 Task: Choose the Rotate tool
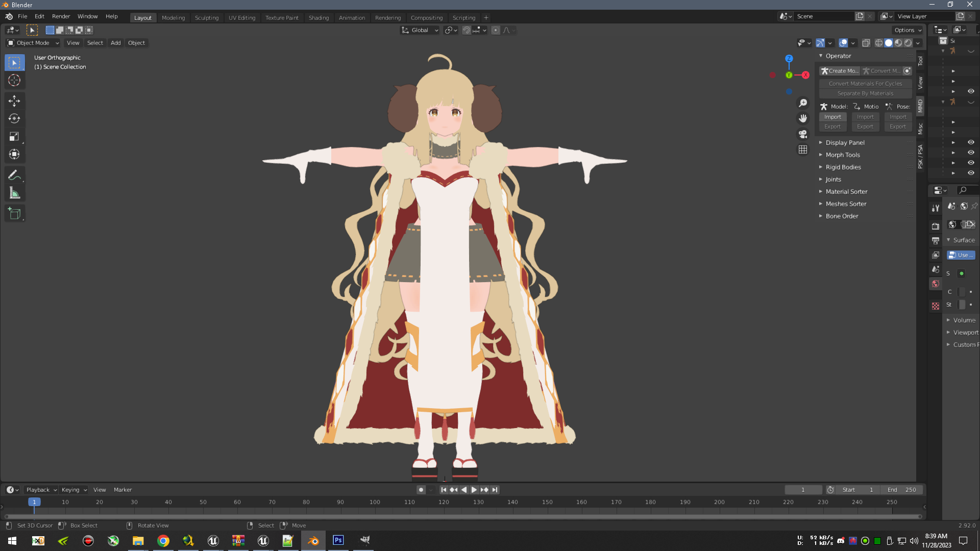click(14, 118)
